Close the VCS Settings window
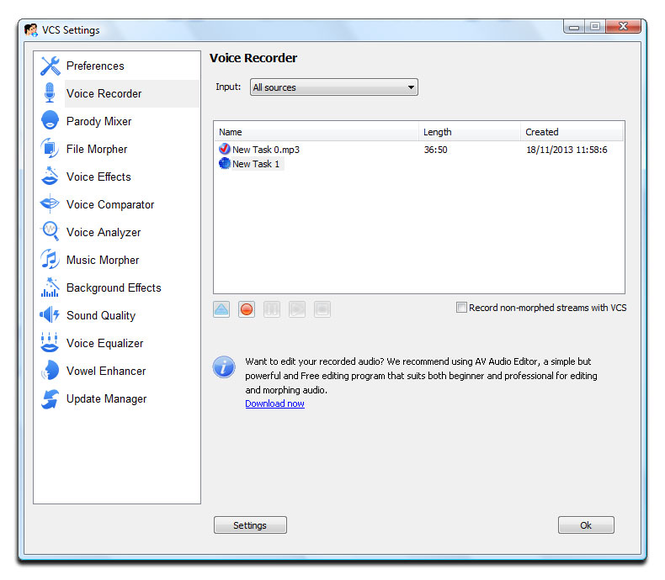The image size is (665, 580). 623,27
